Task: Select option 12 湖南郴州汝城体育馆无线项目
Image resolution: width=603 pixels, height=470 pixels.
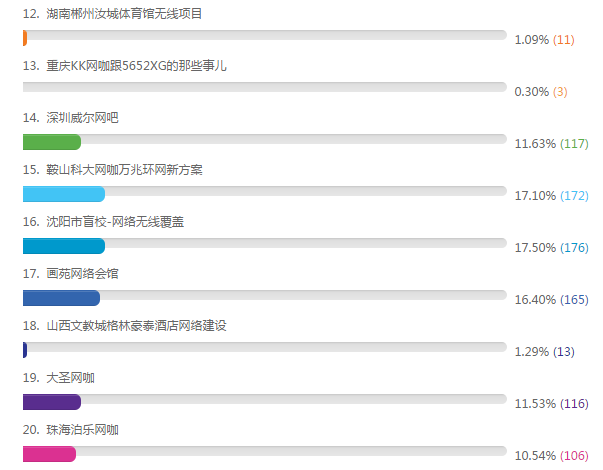Action: tap(112, 14)
